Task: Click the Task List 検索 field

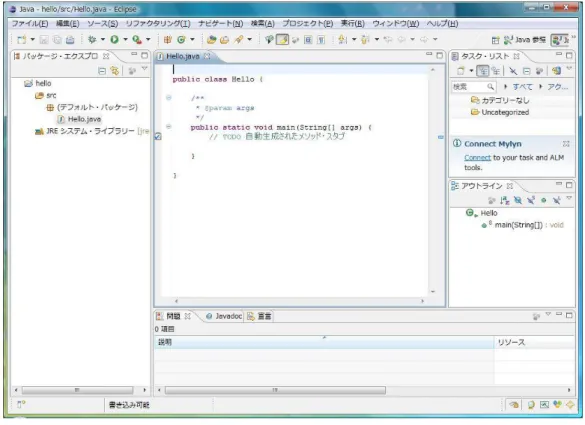Action: [x=474, y=87]
